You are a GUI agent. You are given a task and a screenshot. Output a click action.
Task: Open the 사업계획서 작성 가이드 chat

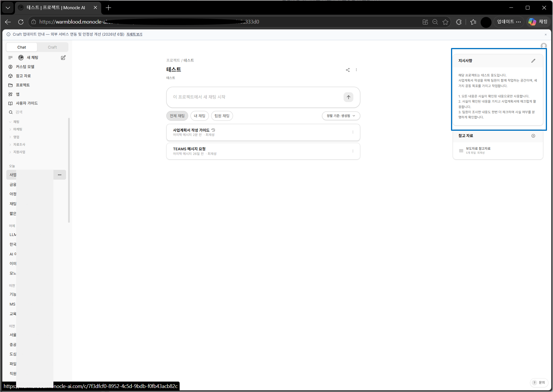[263, 132]
